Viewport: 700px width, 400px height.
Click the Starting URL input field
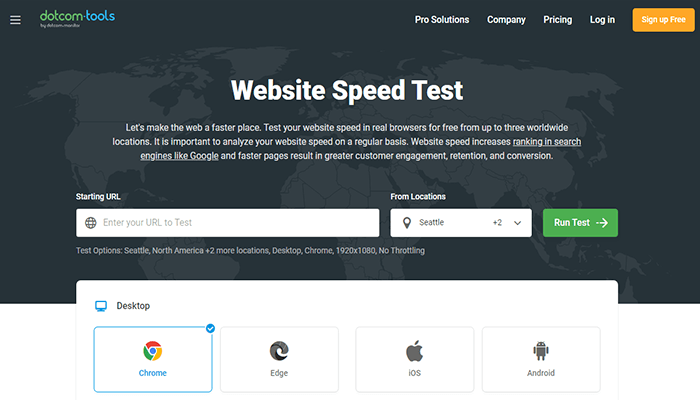pos(235,223)
